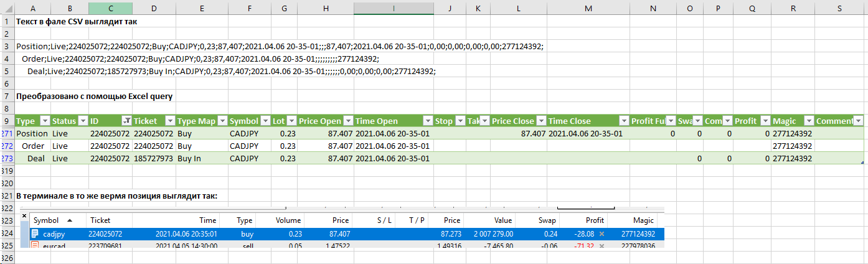Select row 3 header

click(7, 46)
